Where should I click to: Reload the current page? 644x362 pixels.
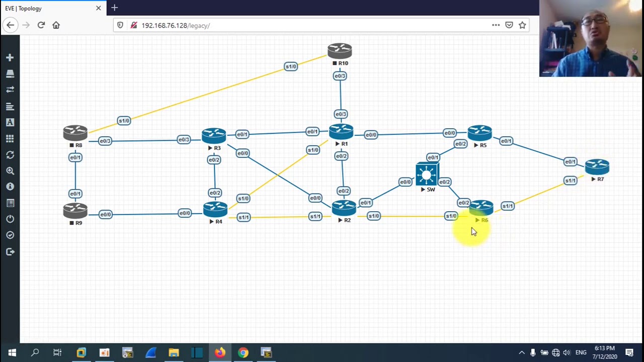coord(41,25)
